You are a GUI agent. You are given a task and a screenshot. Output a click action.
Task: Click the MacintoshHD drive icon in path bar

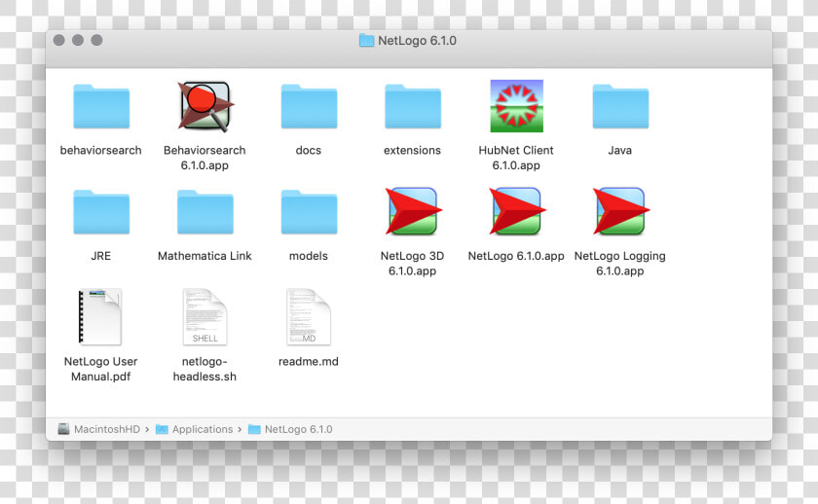tap(63, 429)
